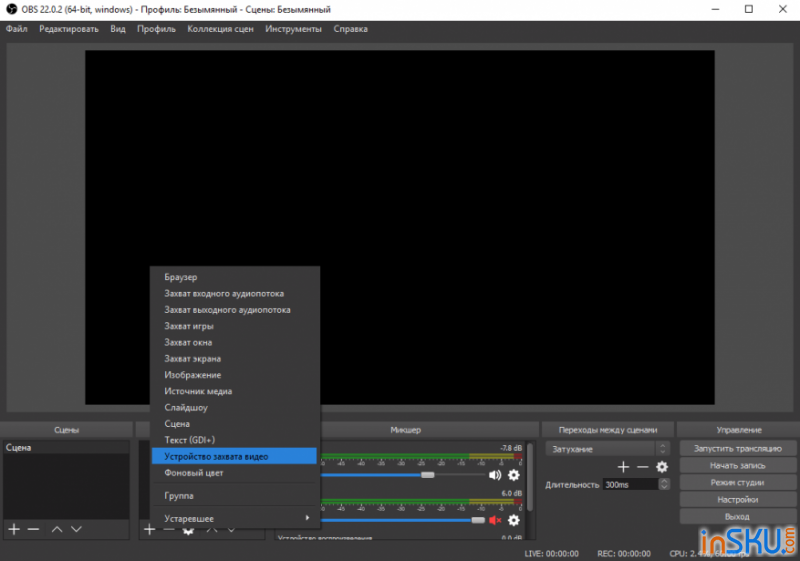Open the Файл menu
Viewport: 800px width, 561px height.
16,29
